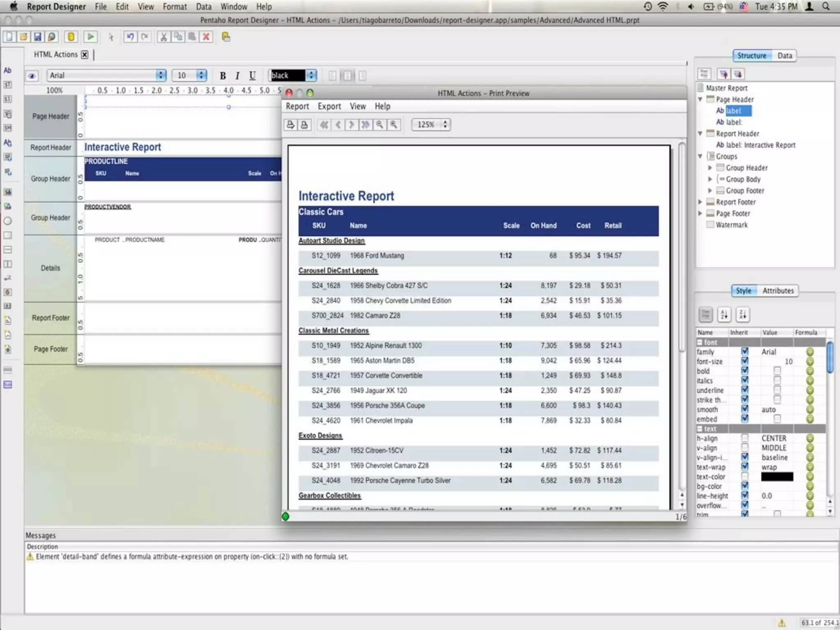This screenshot has height=630, width=840.
Task: Toggle inherit checkbox for h-align property
Action: (x=745, y=438)
